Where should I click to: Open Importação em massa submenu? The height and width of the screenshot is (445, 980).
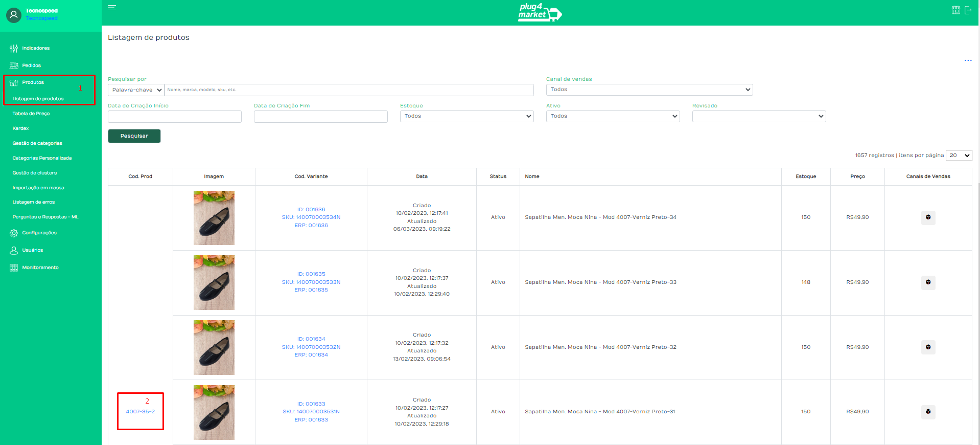[x=38, y=188]
